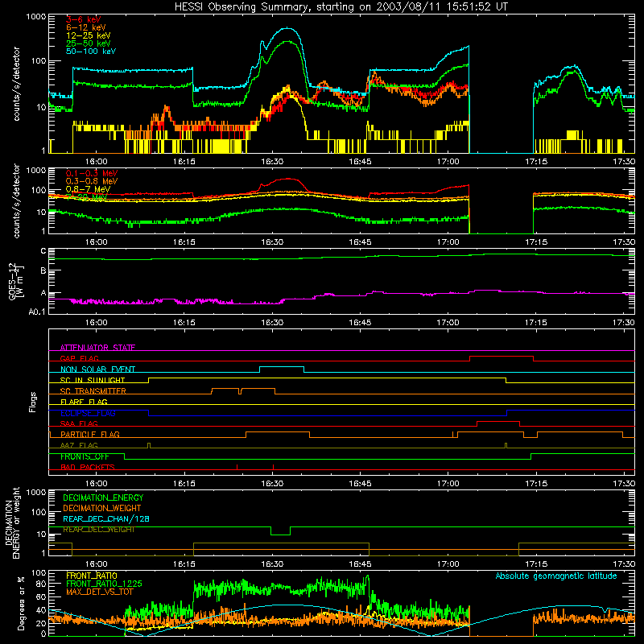Click the 1000 tick of the top panel
Viewport: 644px width, 644px height.
[36, 17]
